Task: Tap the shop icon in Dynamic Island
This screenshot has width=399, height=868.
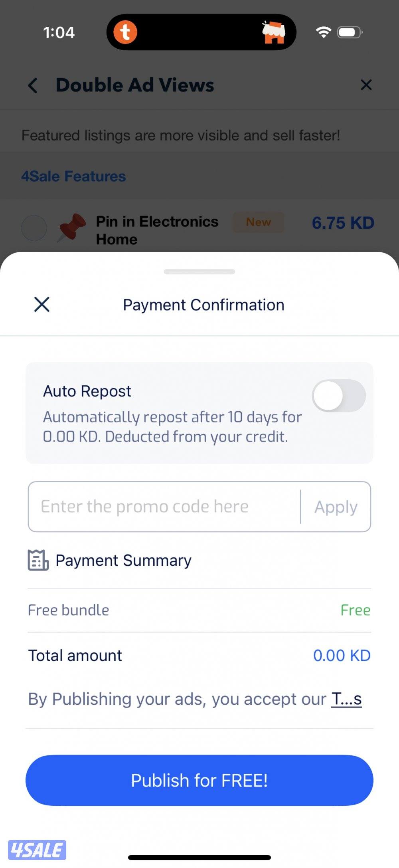Action: point(274,32)
